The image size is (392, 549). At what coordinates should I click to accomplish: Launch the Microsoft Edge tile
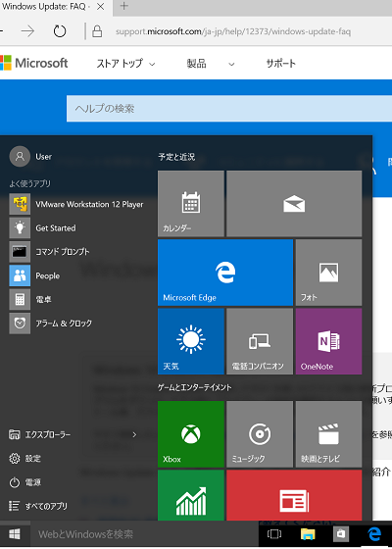coord(225,273)
